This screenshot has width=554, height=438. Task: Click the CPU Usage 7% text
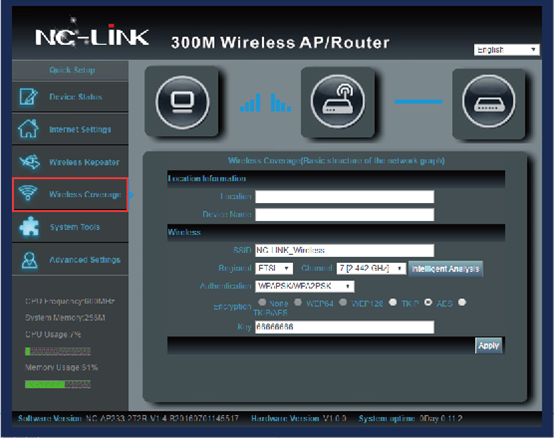point(53,334)
